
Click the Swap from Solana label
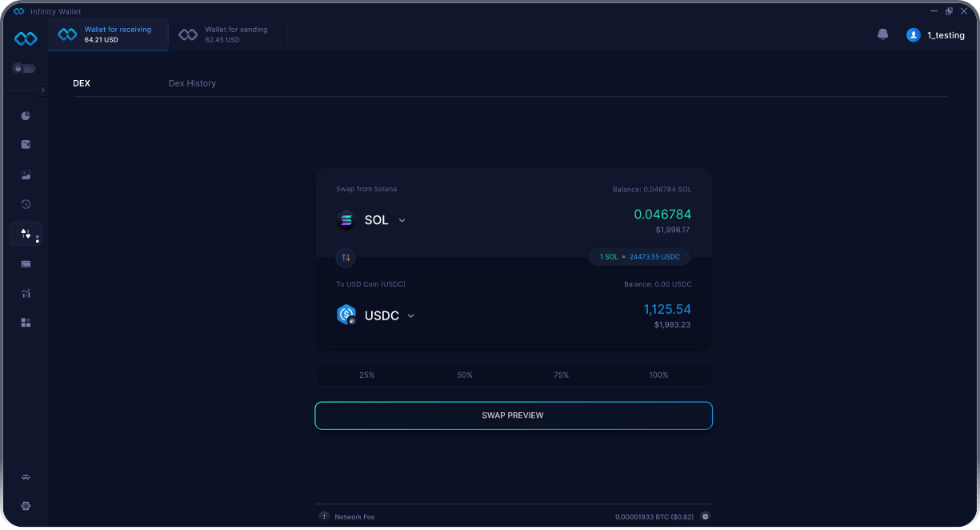(x=366, y=189)
